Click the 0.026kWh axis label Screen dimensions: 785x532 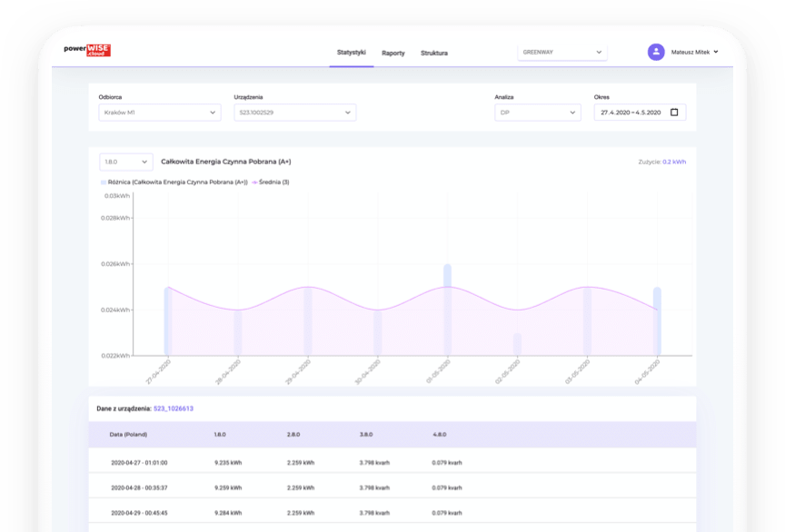115,264
